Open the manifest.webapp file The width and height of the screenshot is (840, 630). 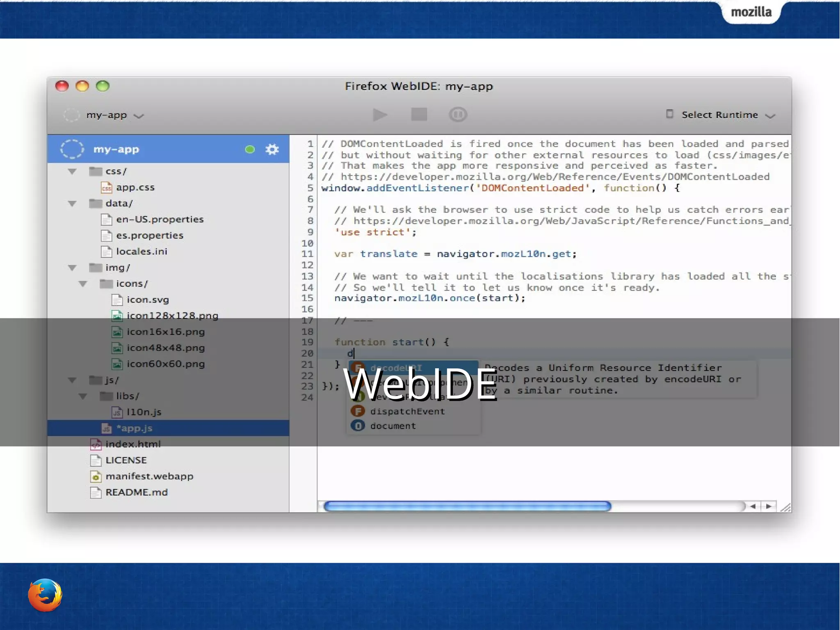[x=149, y=477]
